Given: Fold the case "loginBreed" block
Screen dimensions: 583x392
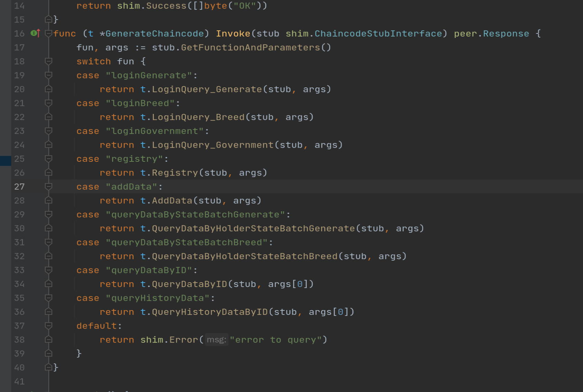Looking at the screenshot, I should (x=49, y=103).
